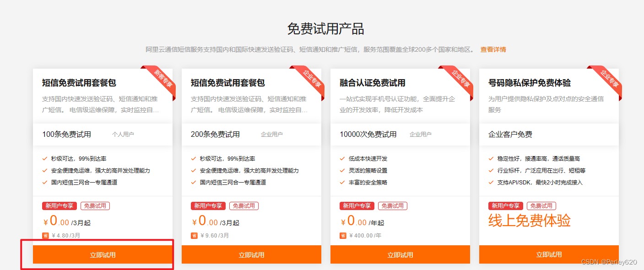Click the ¥4.80/3月 original price
644x270 pixels.
66,236
